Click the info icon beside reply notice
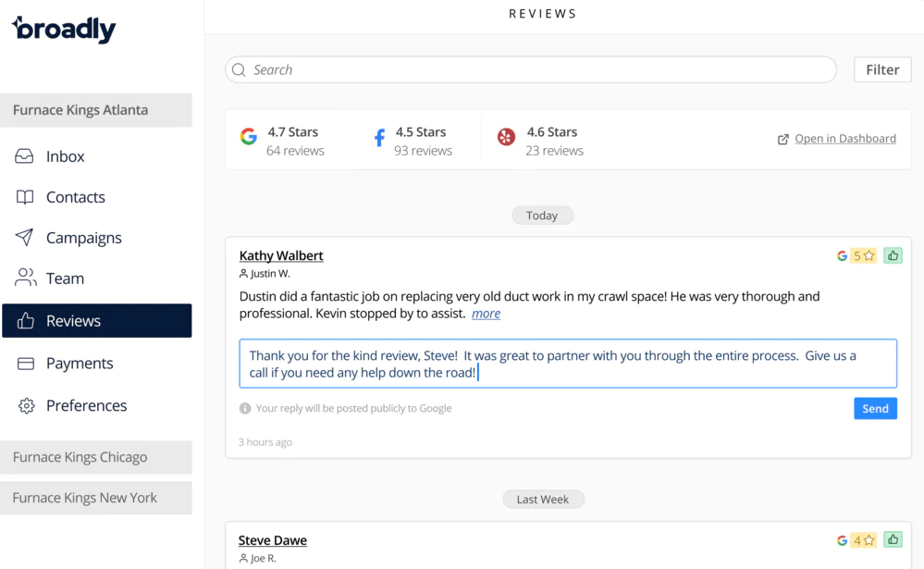Image resolution: width=924 pixels, height=569 pixels. pos(245,408)
